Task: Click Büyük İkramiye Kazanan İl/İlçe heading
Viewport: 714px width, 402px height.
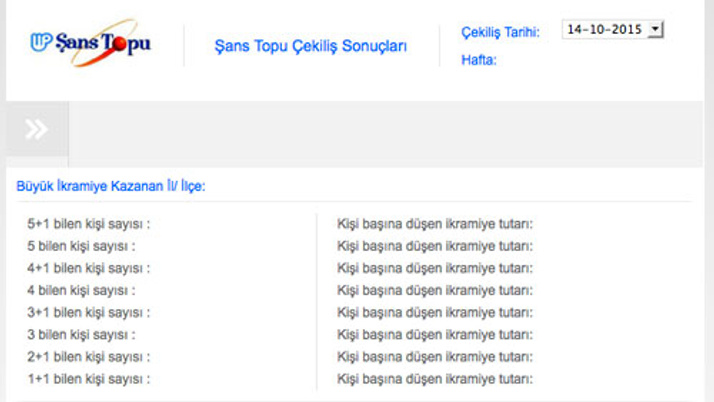Action: (x=111, y=186)
